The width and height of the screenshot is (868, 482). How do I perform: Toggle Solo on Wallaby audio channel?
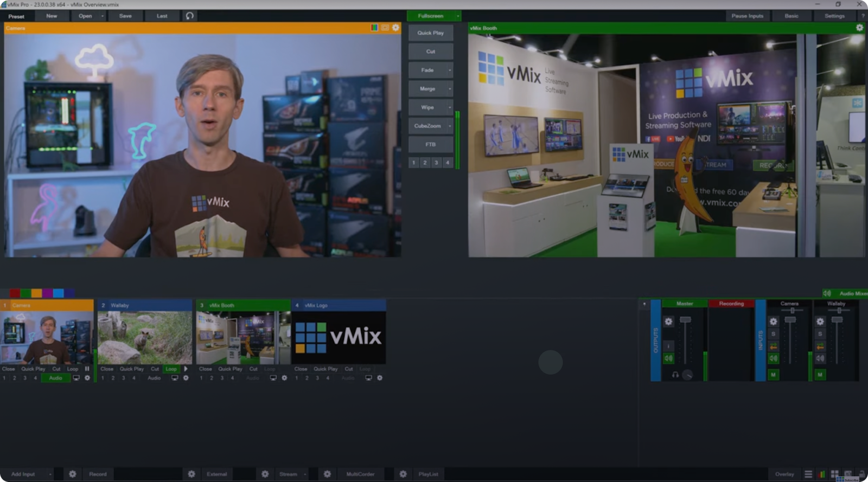(x=820, y=333)
